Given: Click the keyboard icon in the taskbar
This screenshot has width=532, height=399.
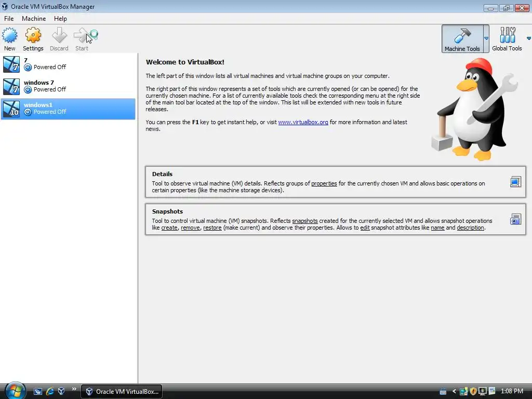Looking at the screenshot, I should click(443, 392).
